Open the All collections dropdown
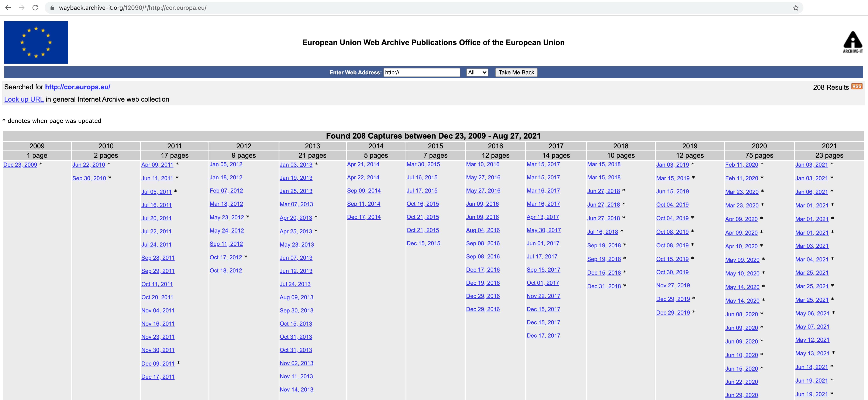This screenshot has width=868, height=400. click(477, 72)
